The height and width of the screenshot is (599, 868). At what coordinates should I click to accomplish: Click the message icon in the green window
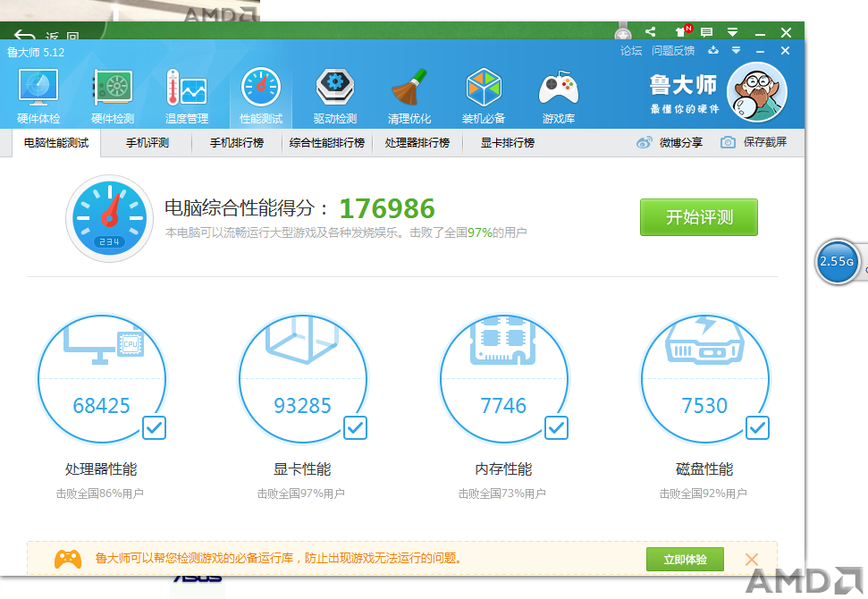[706, 33]
